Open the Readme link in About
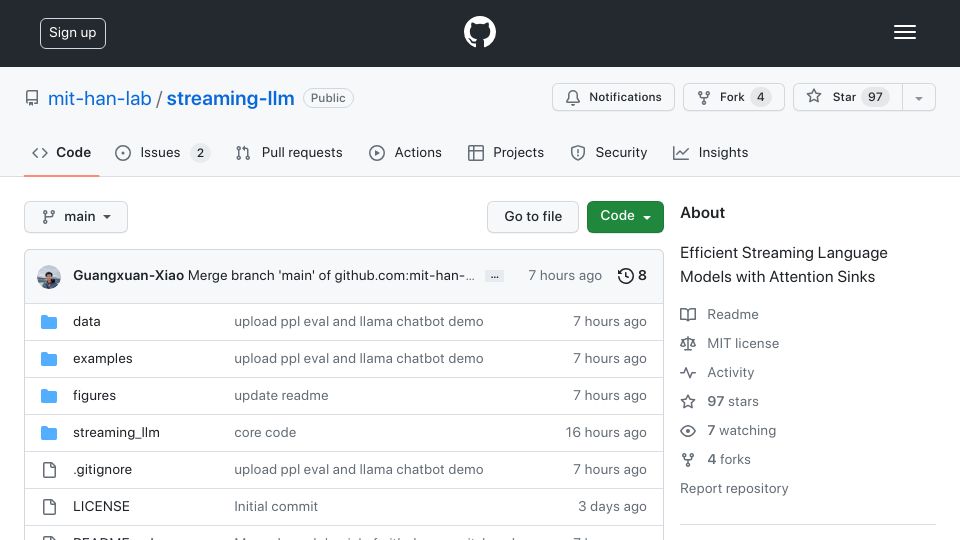 (733, 315)
